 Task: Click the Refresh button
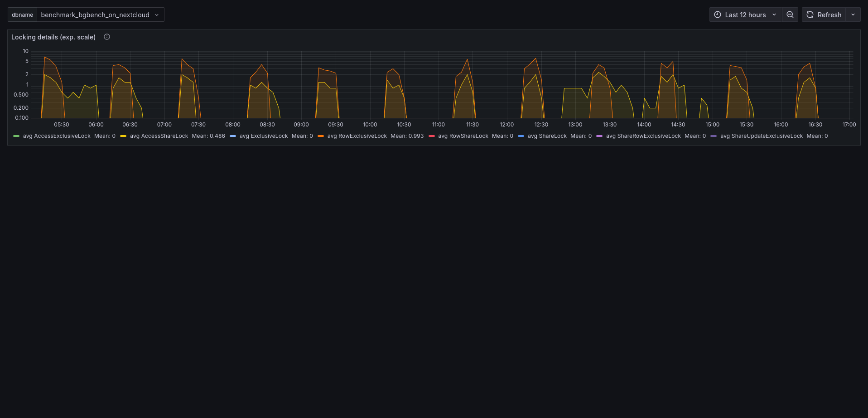pos(829,15)
